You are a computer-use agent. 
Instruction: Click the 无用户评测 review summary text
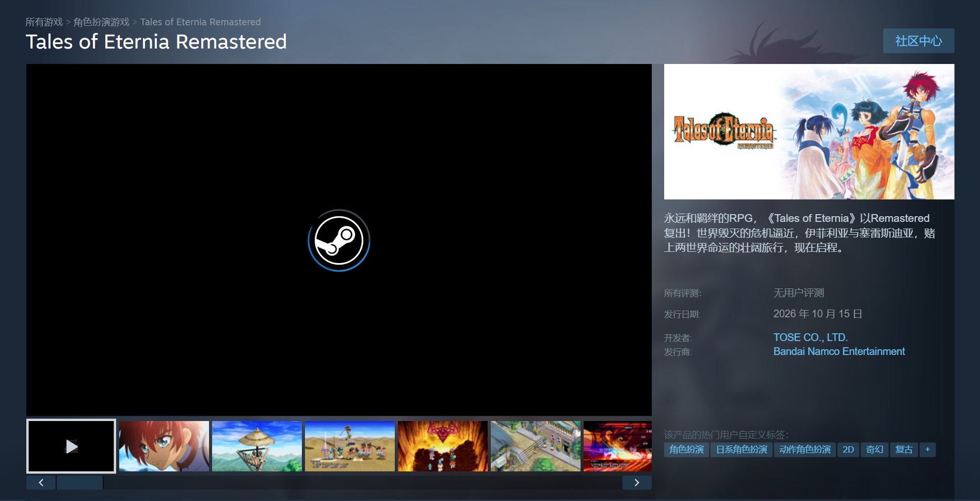798,293
